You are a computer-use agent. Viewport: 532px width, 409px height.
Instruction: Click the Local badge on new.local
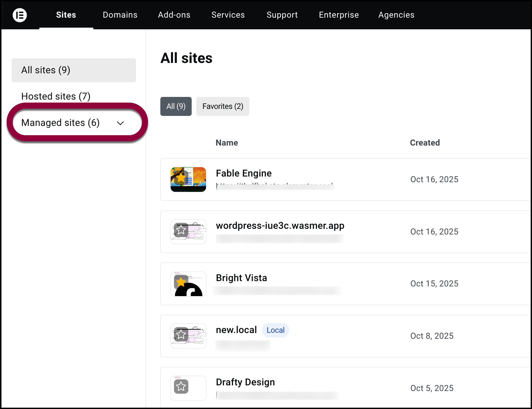click(276, 330)
